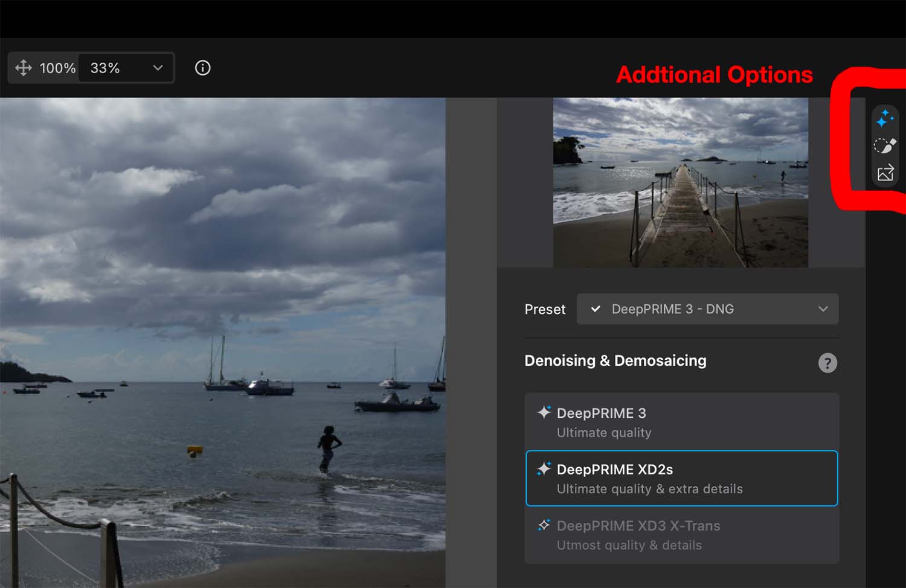Click the main beach photo preview
The width and height of the screenshot is (906, 588).
pos(222,342)
